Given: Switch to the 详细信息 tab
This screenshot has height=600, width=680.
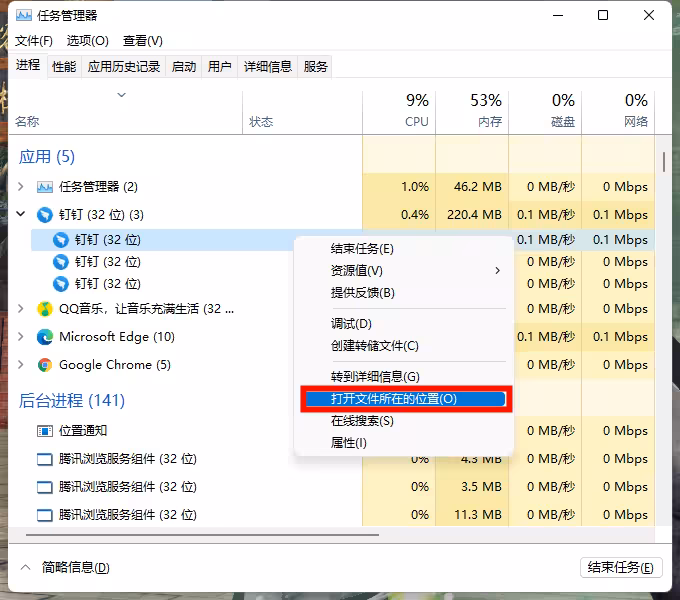Looking at the screenshot, I should coord(268,66).
